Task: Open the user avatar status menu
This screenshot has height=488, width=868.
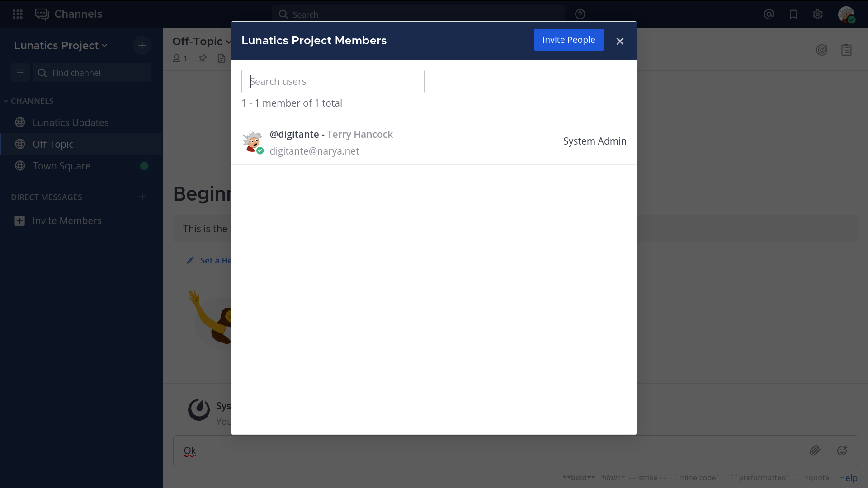Action: click(x=846, y=14)
